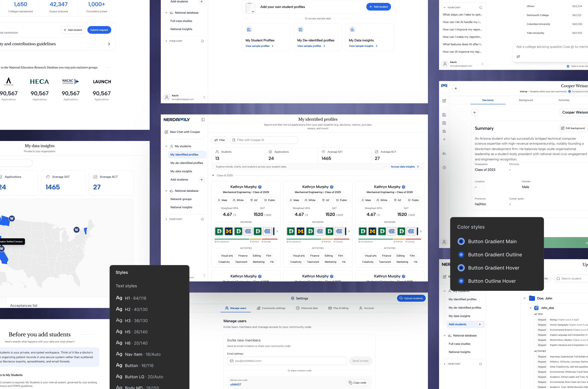Expand the YOUR CHAT section
The width and height of the screenshot is (588, 389).
tap(166, 219)
